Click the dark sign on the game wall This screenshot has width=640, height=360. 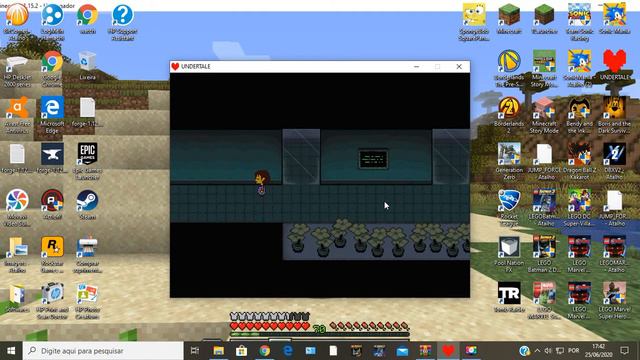point(373,159)
